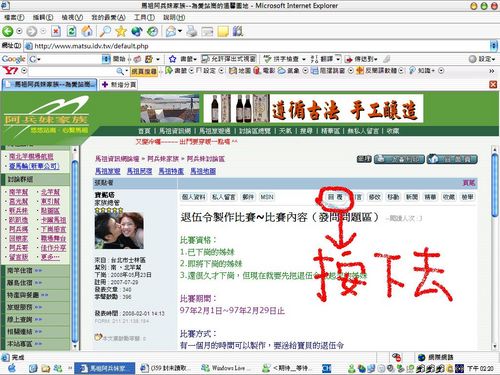Click the Stop loading icon
The height and width of the screenshot is (375, 500).
(56, 31)
